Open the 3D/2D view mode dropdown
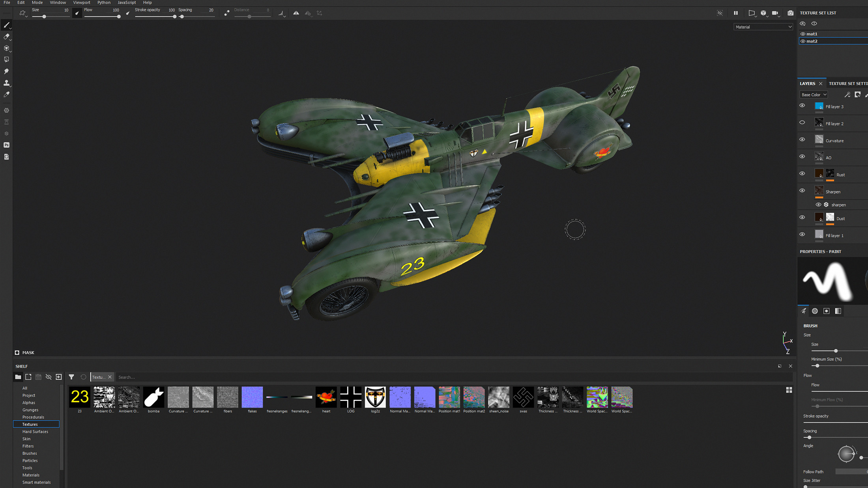Image resolution: width=868 pixels, height=488 pixels. click(x=752, y=13)
